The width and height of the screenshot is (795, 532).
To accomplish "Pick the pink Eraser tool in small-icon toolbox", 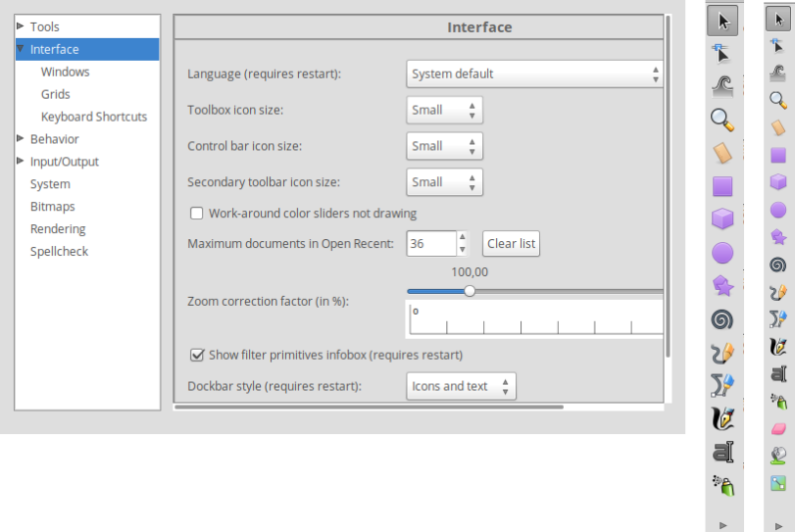I will (x=778, y=429).
